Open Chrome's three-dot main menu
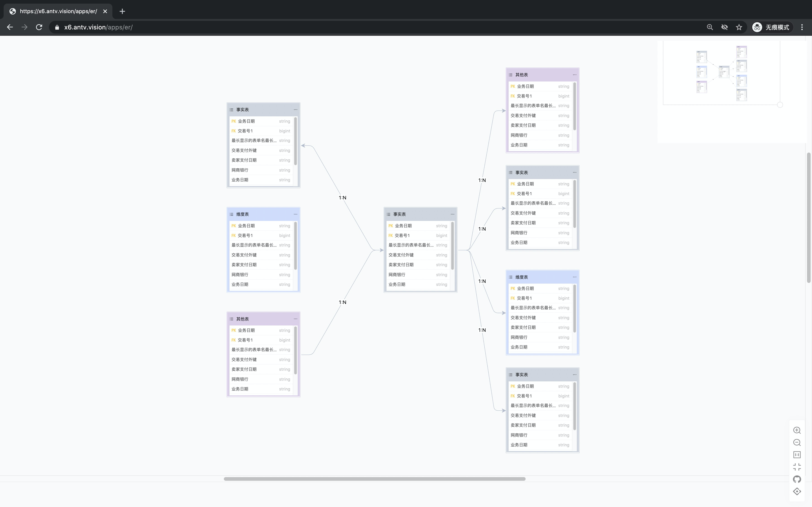The image size is (812, 507). tap(802, 27)
